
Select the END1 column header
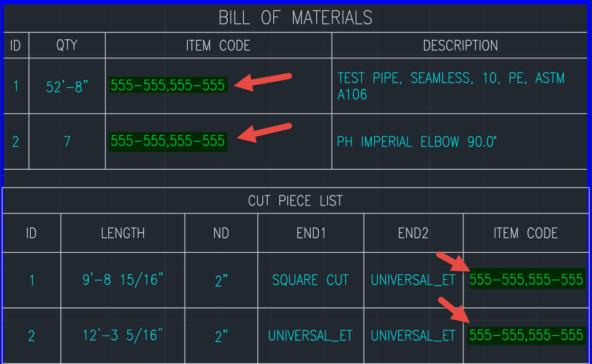coord(310,233)
